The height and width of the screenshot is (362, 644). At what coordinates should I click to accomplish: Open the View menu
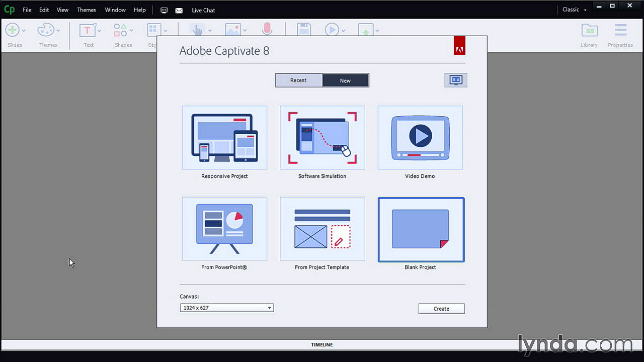click(62, 10)
